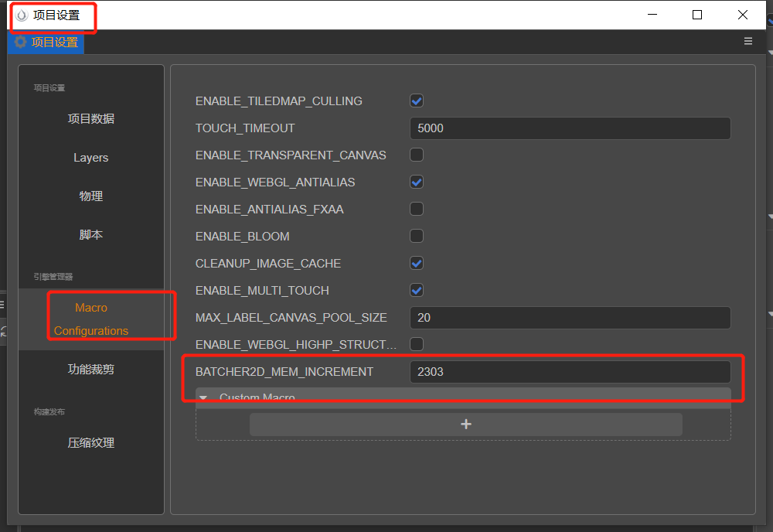Toggle ENABLE_MULTI_TOUCH checkbox
773x532 pixels.
point(417,291)
